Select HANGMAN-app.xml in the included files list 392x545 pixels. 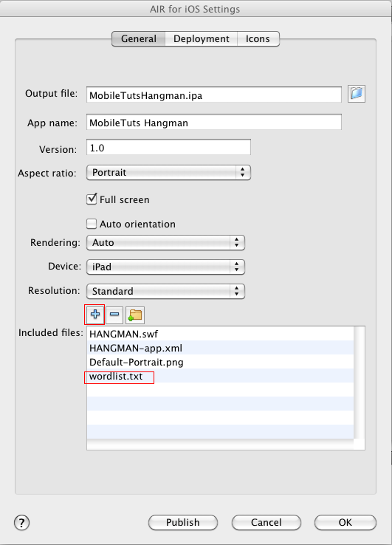point(220,348)
